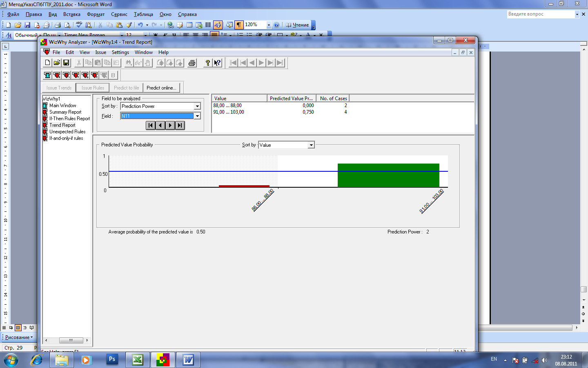Open the Sort by Prediction Power dropdown

pos(197,106)
